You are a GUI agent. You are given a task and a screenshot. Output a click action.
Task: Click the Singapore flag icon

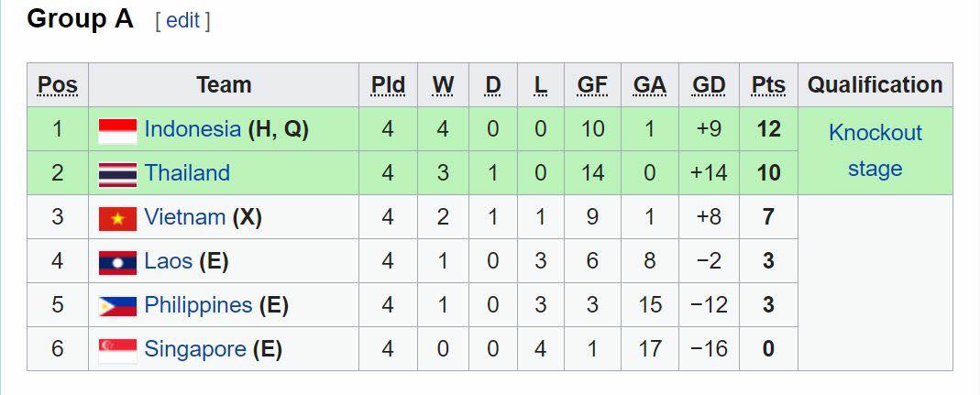coord(117,351)
